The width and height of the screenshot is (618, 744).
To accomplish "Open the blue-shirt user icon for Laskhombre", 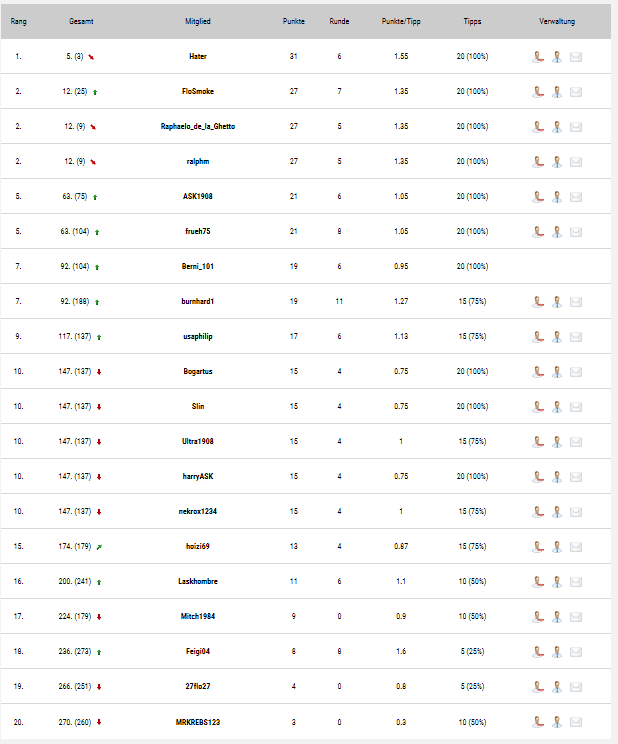I will 557,582.
